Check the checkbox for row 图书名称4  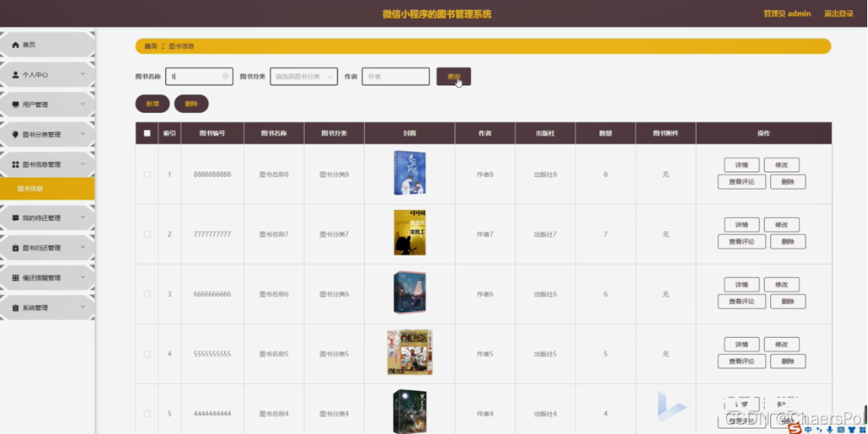146,414
